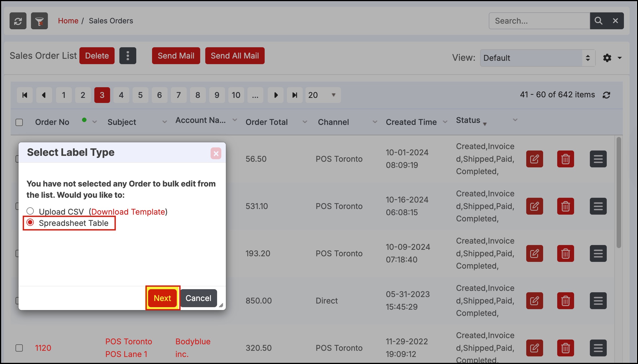Viewport: 638px width, 364px height.
Task: Open the hamburger menu for the 850.00 order
Action: tap(598, 301)
